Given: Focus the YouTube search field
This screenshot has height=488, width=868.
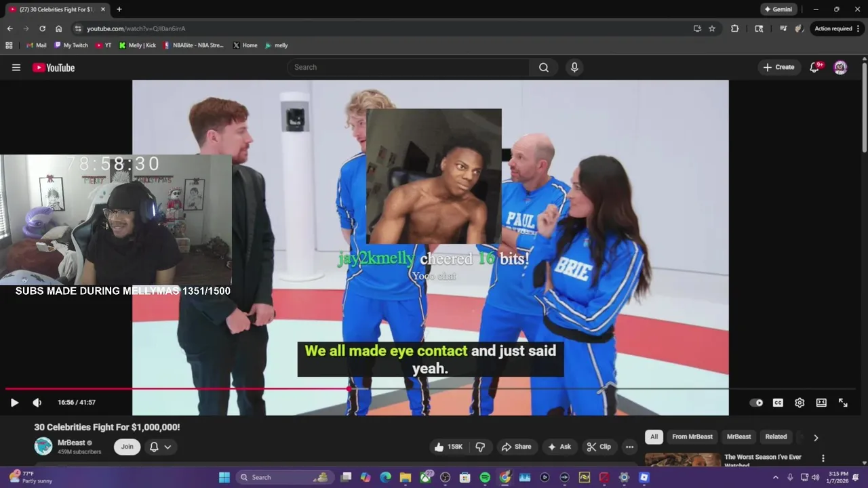Looking at the screenshot, I should (x=408, y=67).
